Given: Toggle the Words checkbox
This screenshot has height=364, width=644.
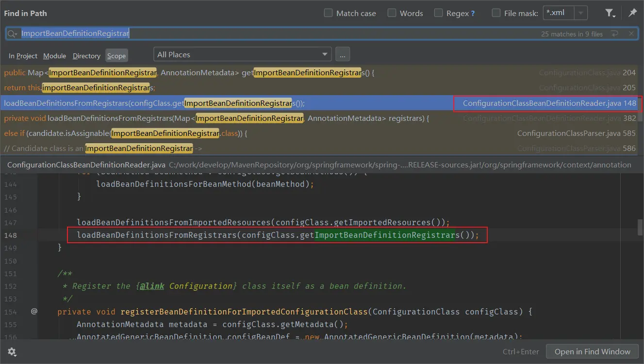Looking at the screenshot, I should click(x=392, y=13).
